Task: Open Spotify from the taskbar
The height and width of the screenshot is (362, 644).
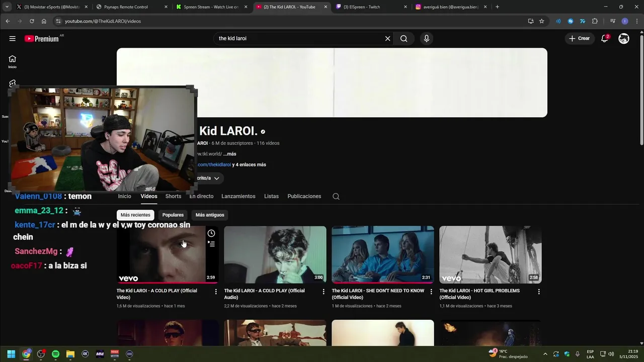Action: [55, 354]
